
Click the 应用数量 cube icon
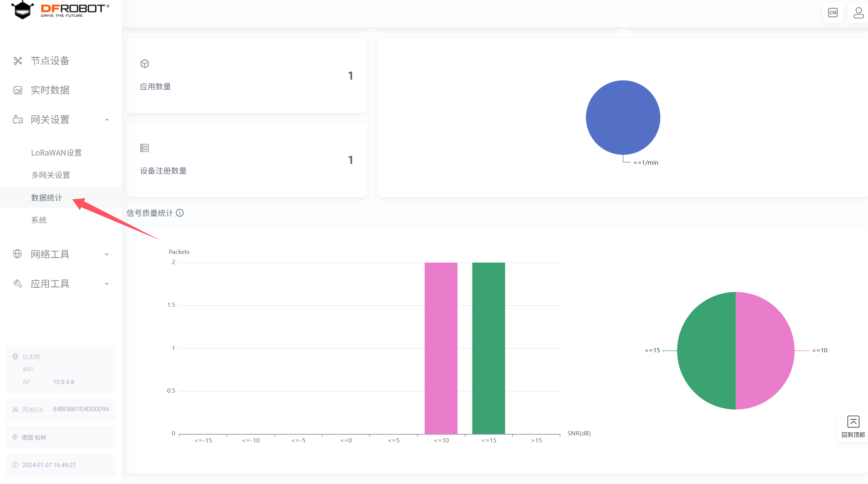point(144,63)
